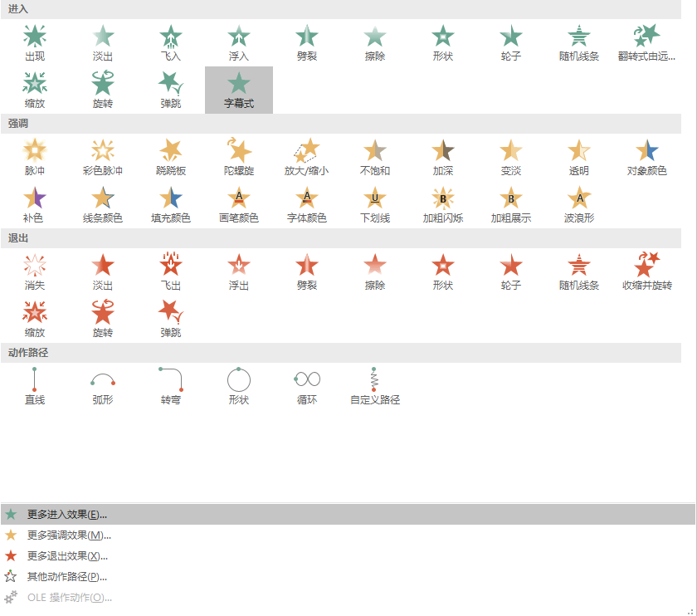
Task: Select the entrance-section 劈裂 effect
Action: [307, 43]
